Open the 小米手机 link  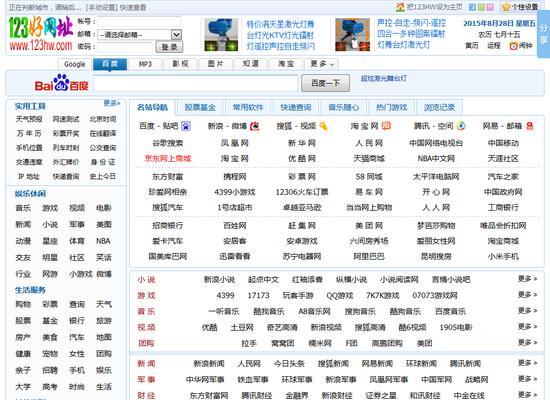[x=503, y=256]
